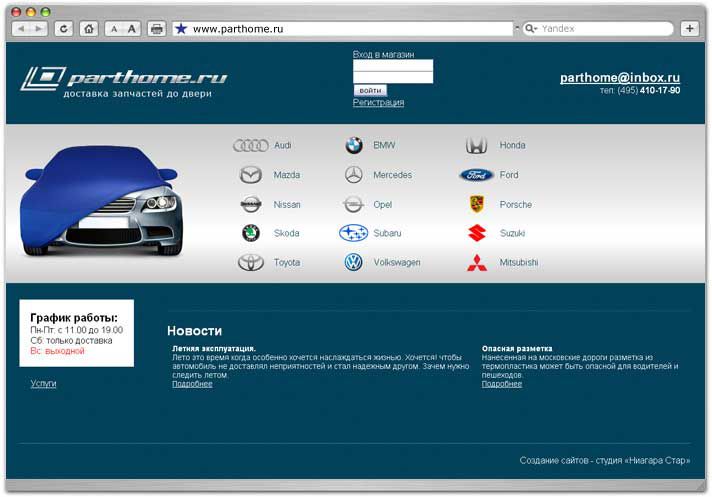712x497 pixels.
Task: Select the Honda logo
Action: click(x=476, y=146)
